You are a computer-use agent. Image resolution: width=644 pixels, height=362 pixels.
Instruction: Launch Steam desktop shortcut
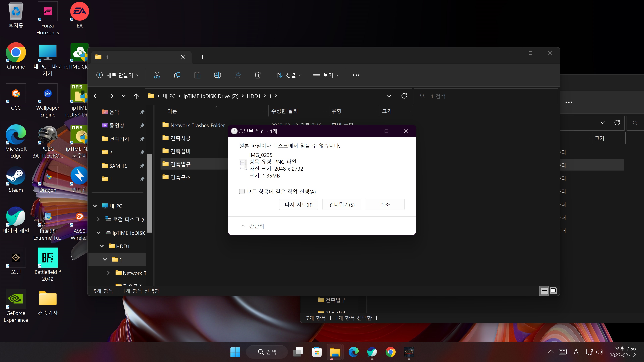tap(16, 179)
